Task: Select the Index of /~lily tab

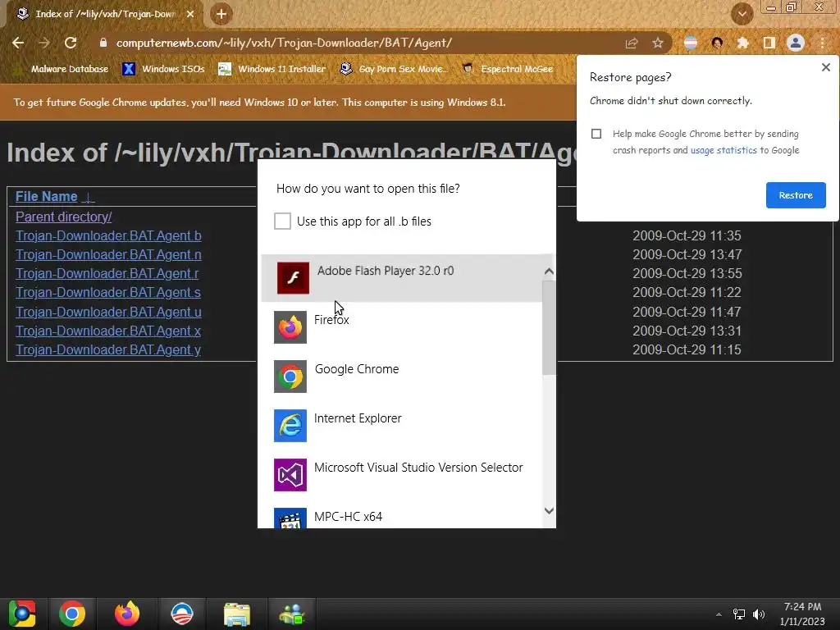Action: [102, 14]
